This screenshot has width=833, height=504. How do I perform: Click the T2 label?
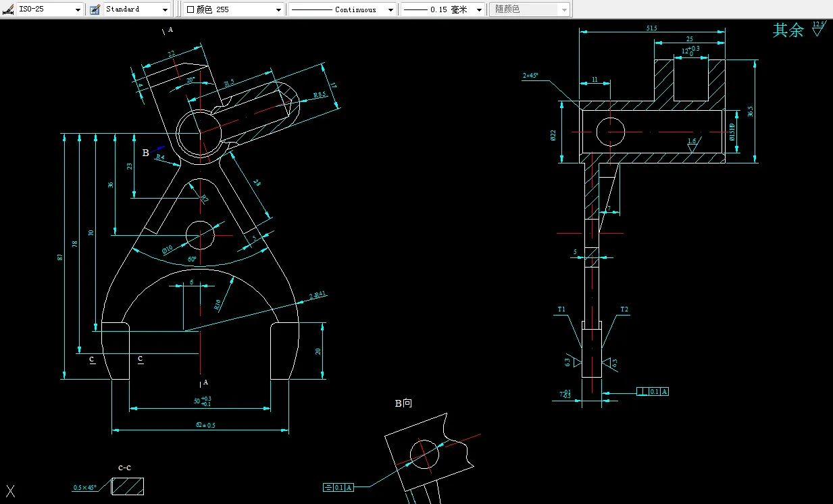[x=624, y=309]
